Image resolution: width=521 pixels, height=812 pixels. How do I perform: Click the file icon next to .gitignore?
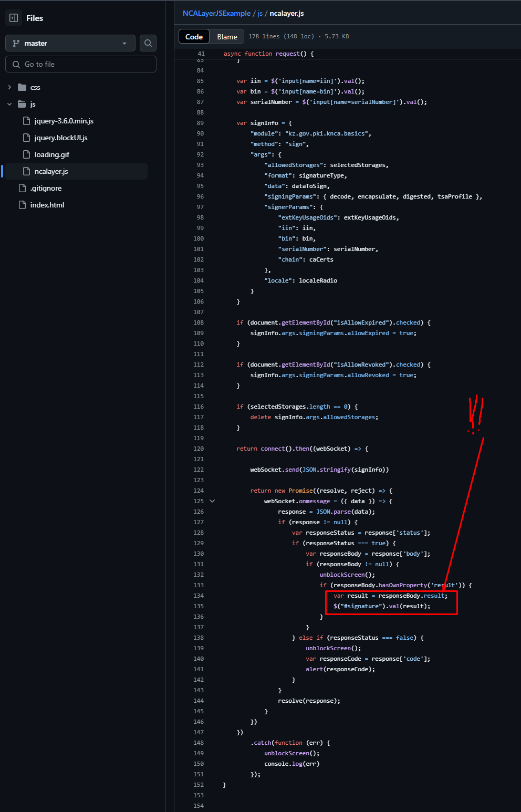click(x=22, y=188)
